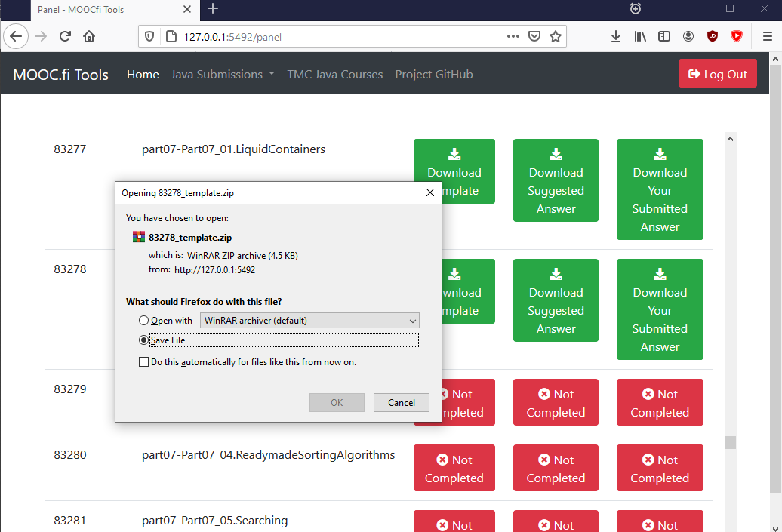The height and width of the screenshot is (532, 782).
Task: Click first Not Completed for ReadymadeSortingAlgorithms
Action: tap(454, 468)
